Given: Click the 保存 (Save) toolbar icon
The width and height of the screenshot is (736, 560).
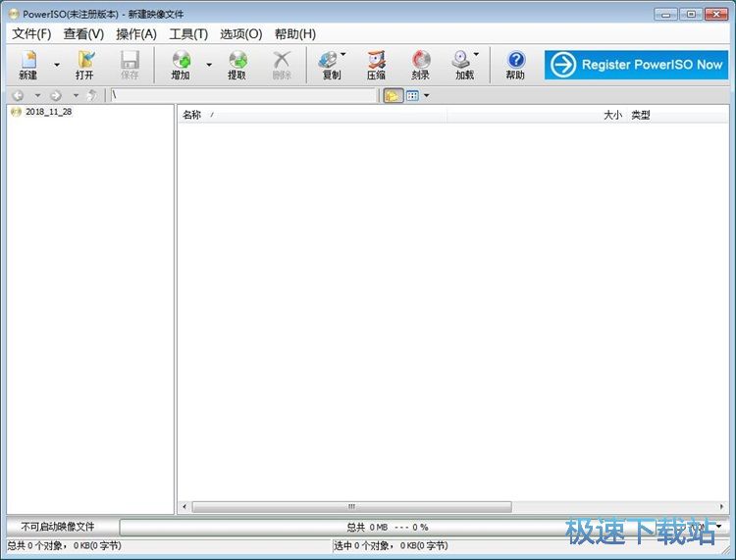Looking at the screenshot, I should coord(130,65).
